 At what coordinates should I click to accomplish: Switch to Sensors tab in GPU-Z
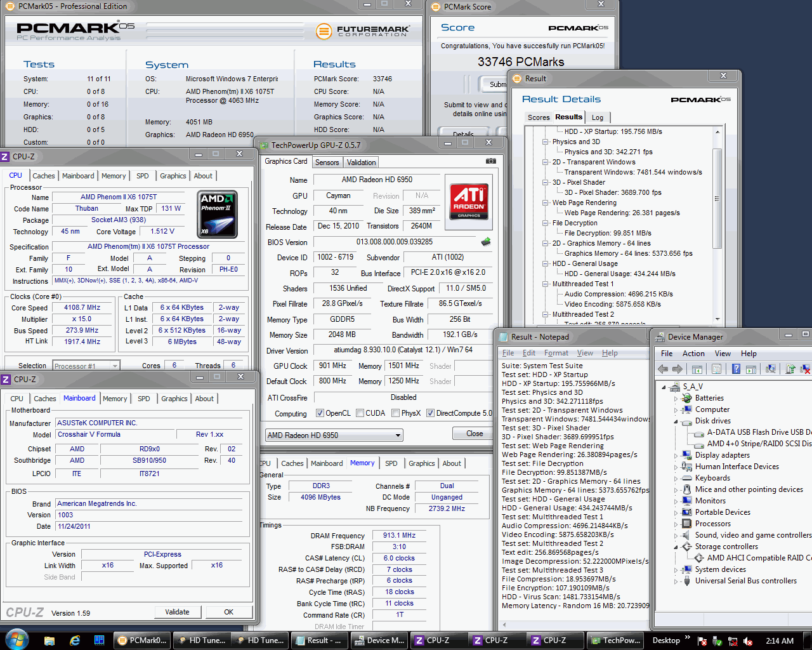[327, 162]
